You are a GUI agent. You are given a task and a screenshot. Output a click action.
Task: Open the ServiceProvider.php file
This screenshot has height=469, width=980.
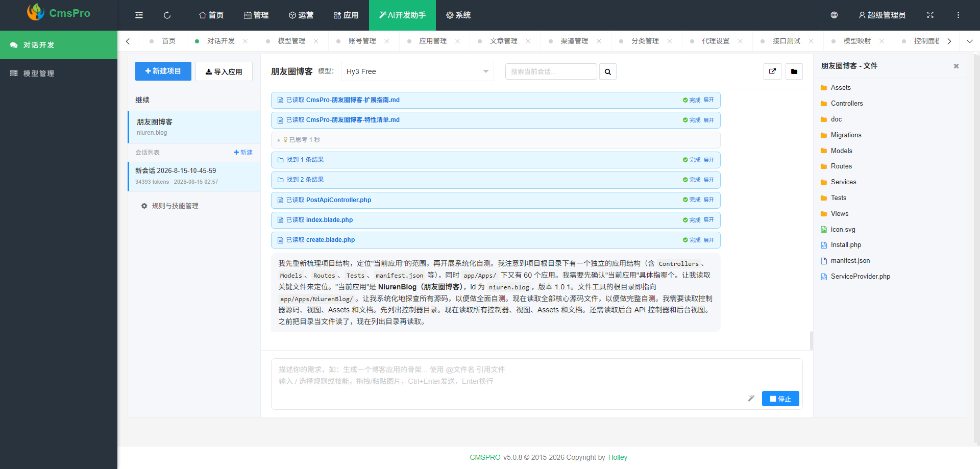tap(855, 277)
